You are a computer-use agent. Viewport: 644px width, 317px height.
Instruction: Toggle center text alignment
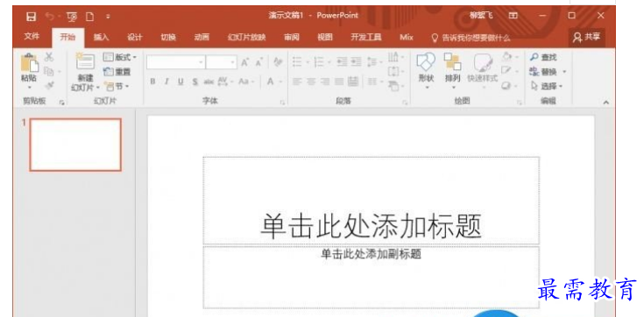(311, 81)
